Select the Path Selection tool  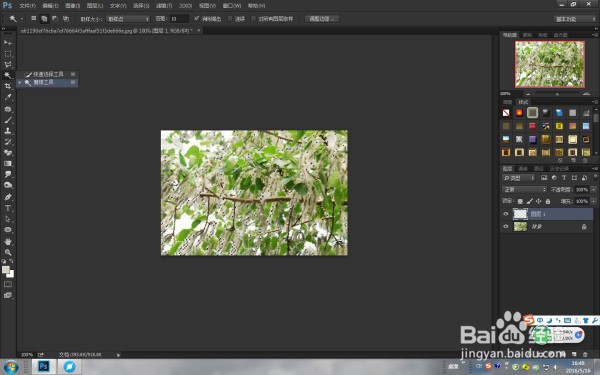[8, 219]
